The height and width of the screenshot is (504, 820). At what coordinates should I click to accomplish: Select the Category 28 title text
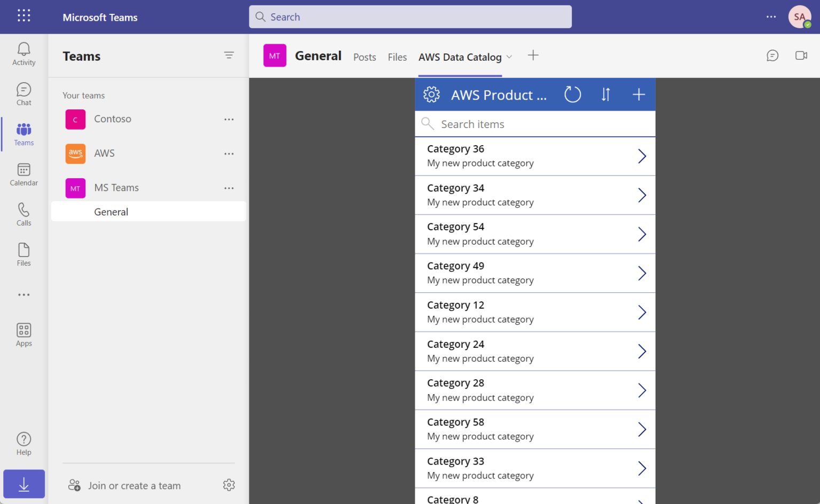pyautogui.click(x=455, y=383)
